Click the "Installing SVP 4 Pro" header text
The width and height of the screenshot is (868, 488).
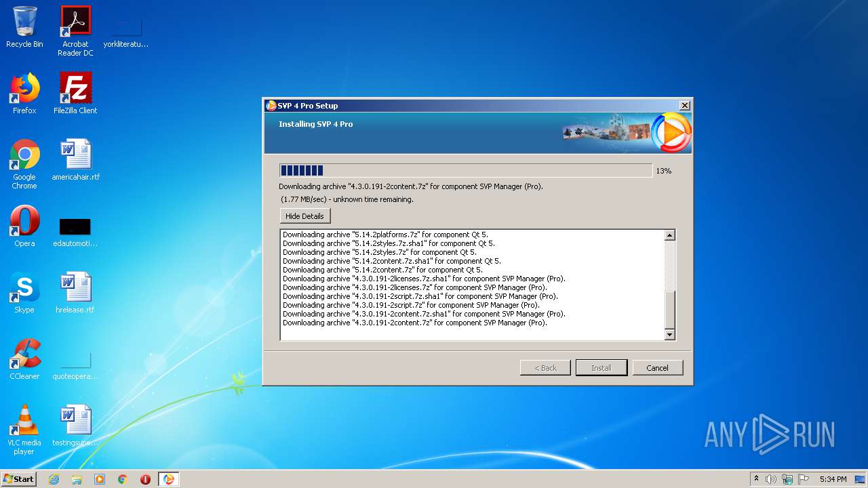pyautogui.click(x=316, y=124)
